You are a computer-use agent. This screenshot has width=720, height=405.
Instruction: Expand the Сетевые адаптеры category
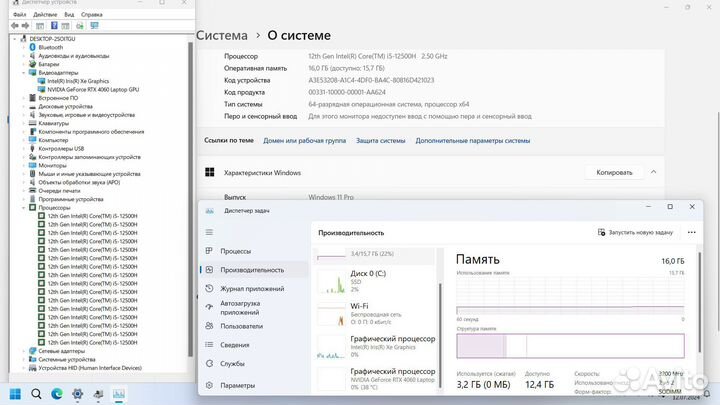click(24, 351)
